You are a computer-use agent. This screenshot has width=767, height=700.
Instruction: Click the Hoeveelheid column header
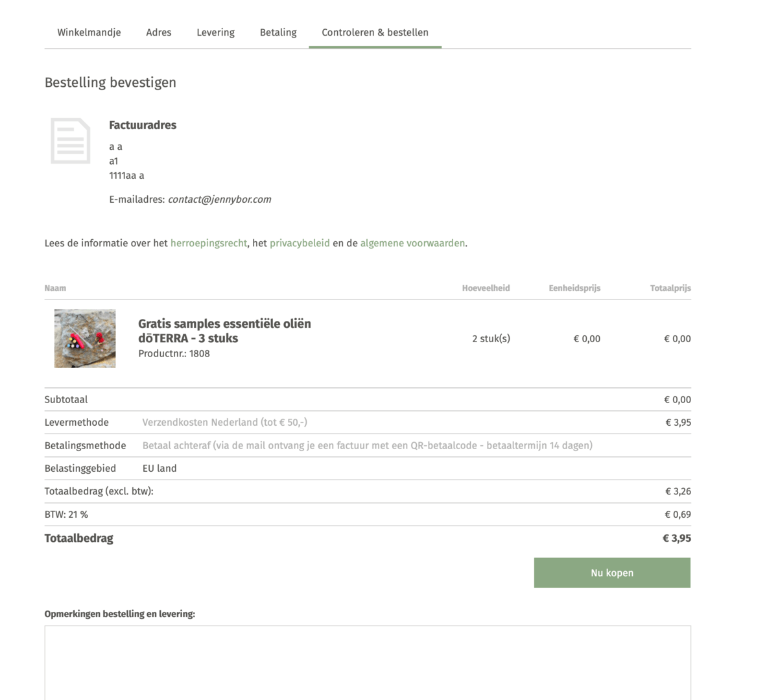[486, 288]
